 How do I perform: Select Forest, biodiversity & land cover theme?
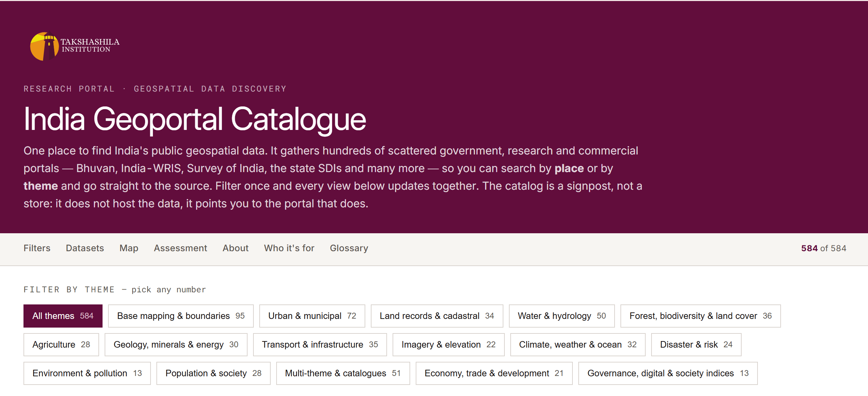(x=701, y=316)
